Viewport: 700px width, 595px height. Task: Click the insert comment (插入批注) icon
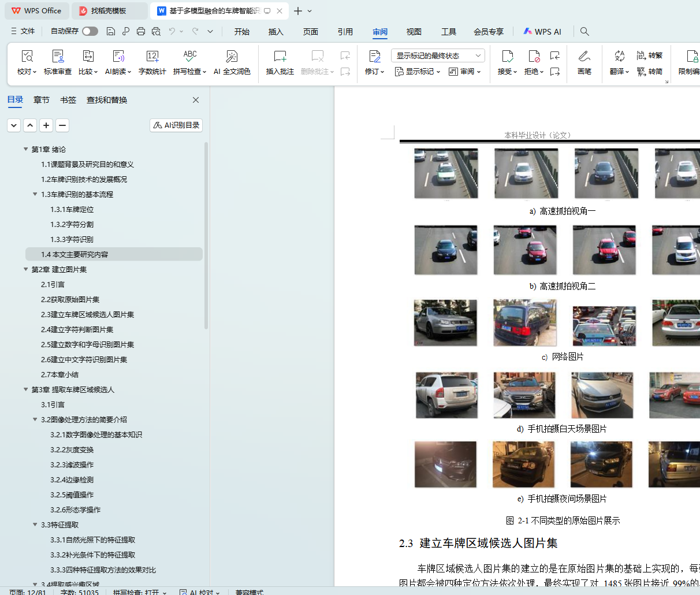pyautogui.click(x=280, y=57)
